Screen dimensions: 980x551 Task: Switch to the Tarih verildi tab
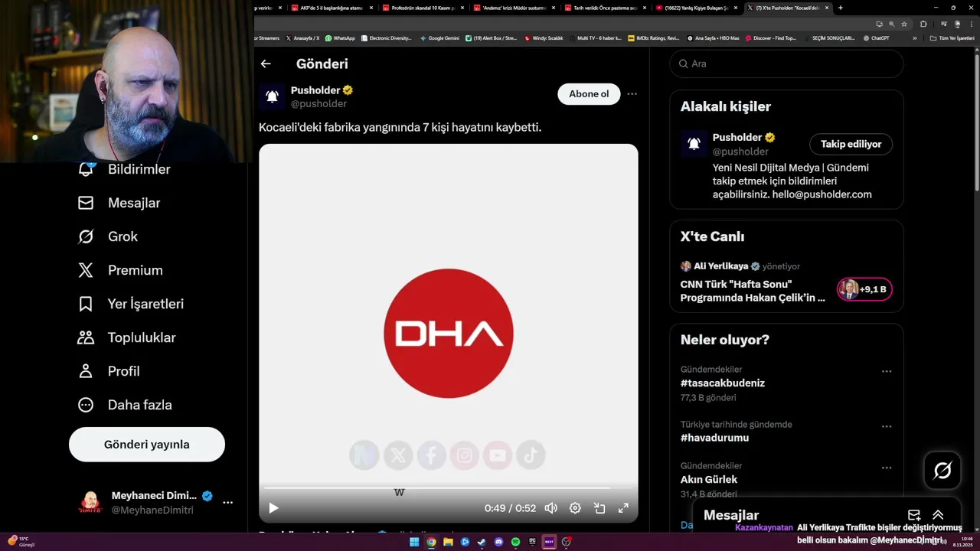pyautogui.click(x=605, y=8)
